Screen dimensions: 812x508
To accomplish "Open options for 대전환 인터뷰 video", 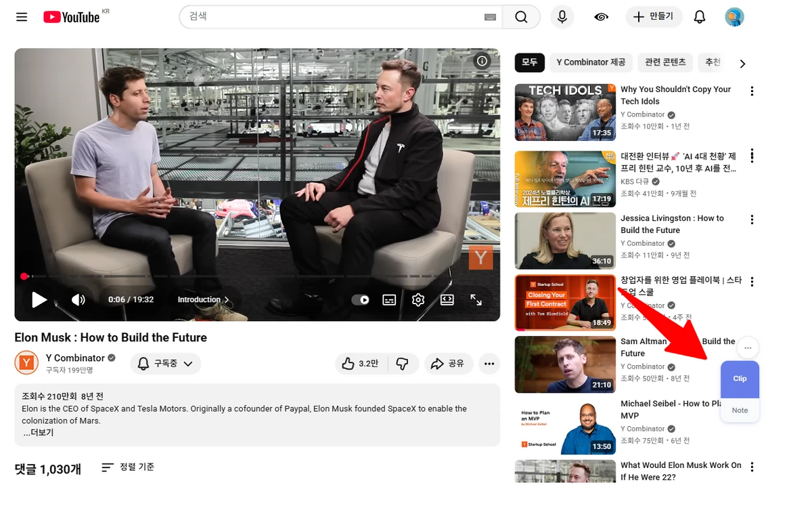I will [x=752, y=156].
